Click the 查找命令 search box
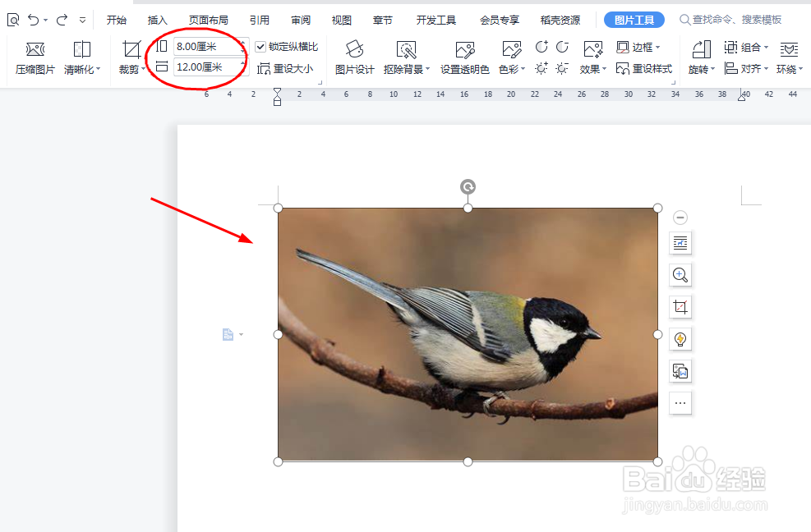Image resolution: width=811 pixels, height=532 pixels. [730, 20]
